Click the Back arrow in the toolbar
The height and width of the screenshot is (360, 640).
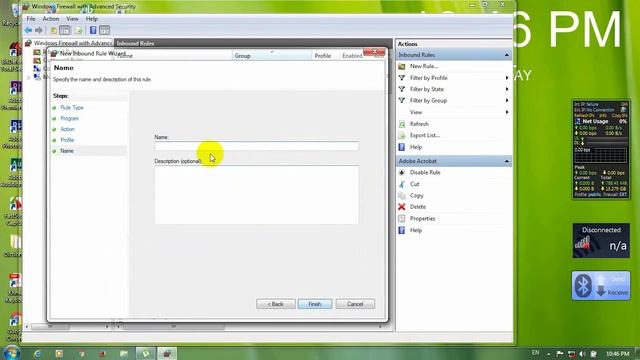[x=28, y=30]
